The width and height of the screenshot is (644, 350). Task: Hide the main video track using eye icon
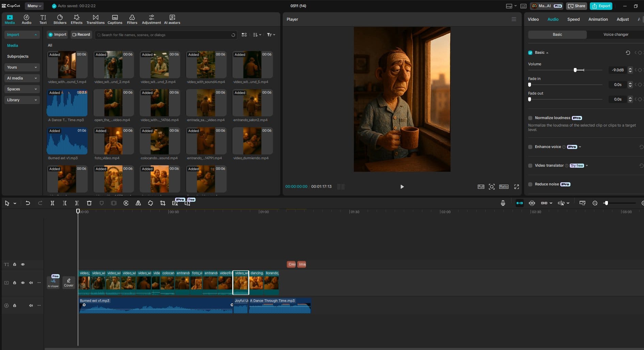(x=23, y=283)
